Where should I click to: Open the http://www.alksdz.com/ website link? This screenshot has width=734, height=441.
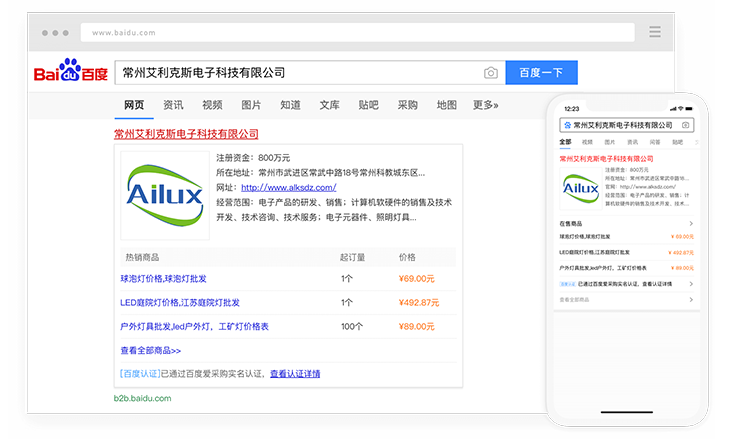click(288, 187)
